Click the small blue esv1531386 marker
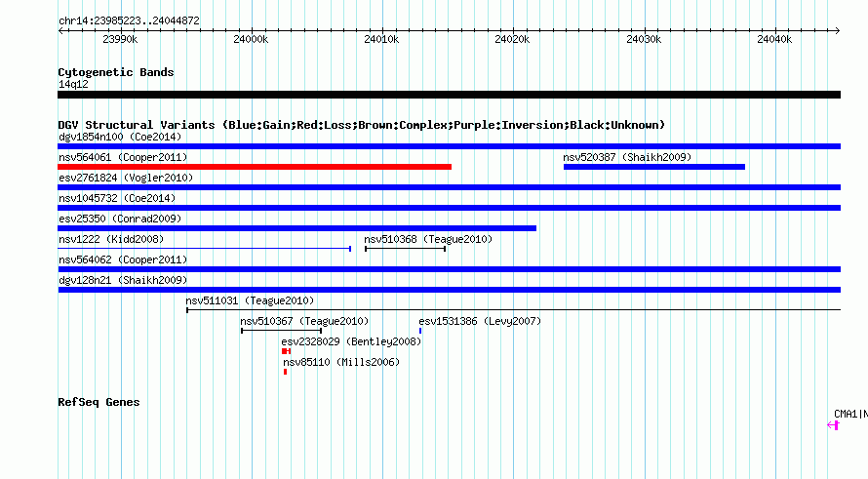This screenshot has width=868, height=479. tap(420, 331)
